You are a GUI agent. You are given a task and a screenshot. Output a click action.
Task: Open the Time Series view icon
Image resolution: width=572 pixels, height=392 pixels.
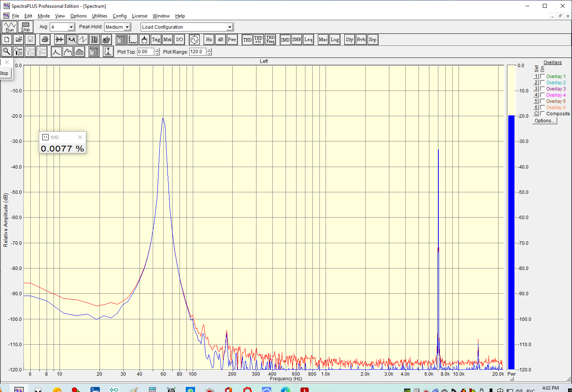[59, 40]
